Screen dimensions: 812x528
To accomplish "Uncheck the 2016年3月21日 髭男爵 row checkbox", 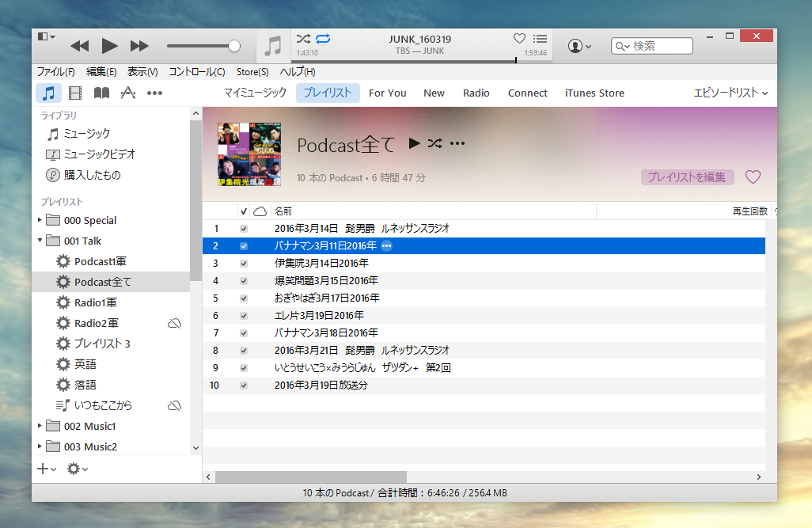I will (x=244, y=351).
